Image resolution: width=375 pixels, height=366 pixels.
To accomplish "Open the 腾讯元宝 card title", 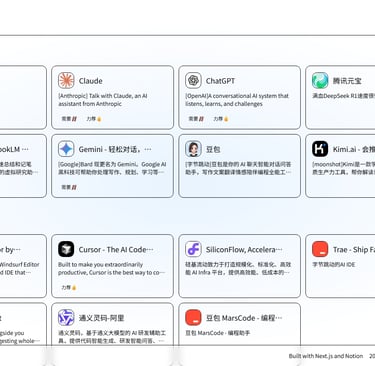I will pos(347,81).
